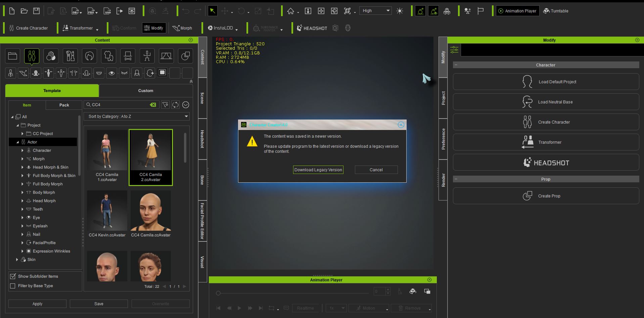
Task: Click the Create Prop button
Action: [546, 196]
